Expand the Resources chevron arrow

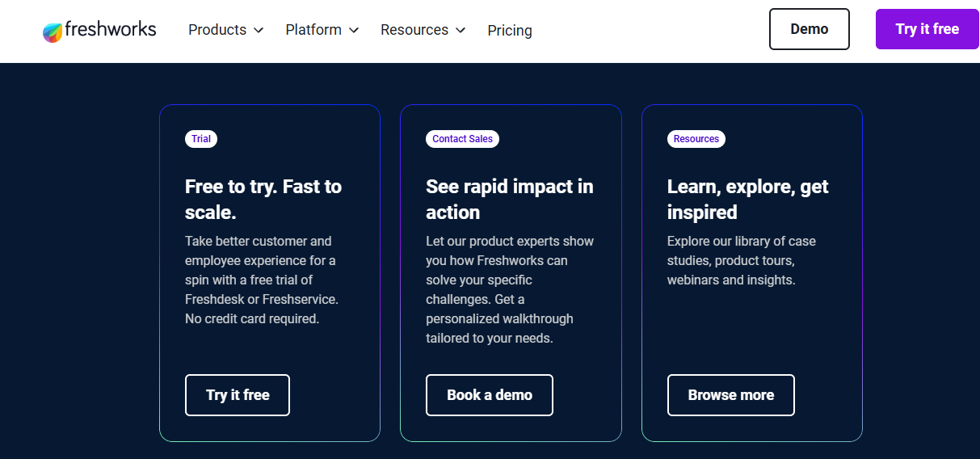tap(461, 31)
